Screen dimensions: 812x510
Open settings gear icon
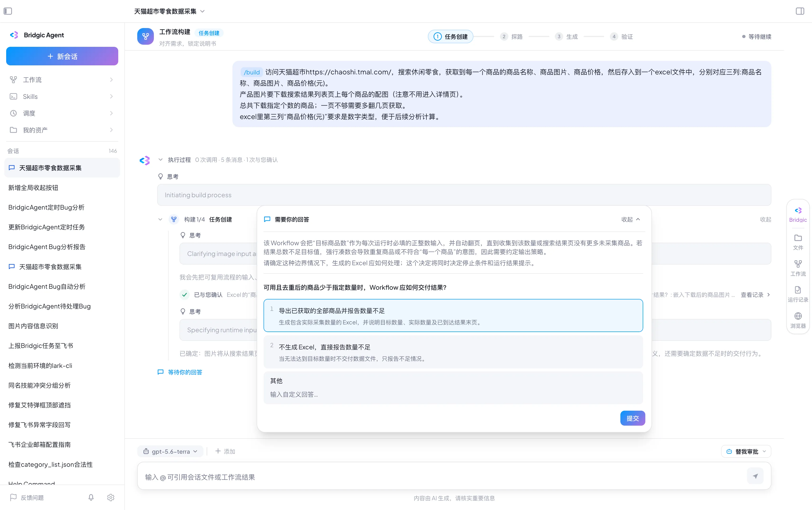111,497
